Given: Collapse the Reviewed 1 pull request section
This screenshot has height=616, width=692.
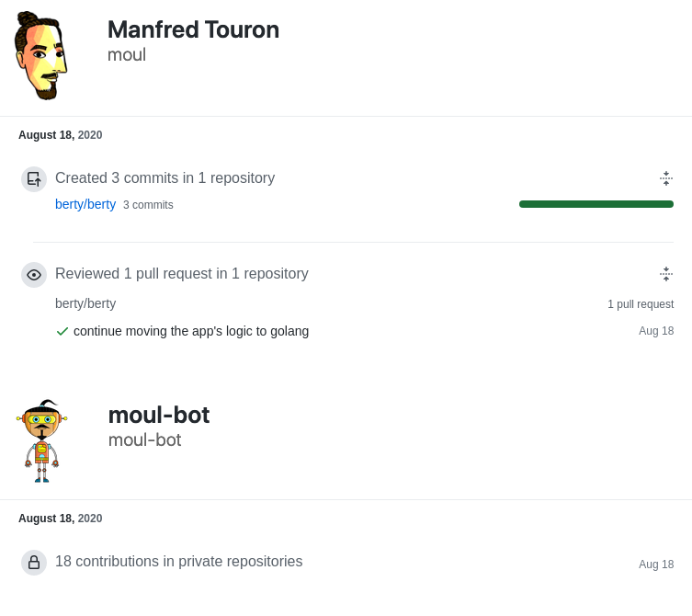Looking at the screenshot, I should (x=666, y=274).
